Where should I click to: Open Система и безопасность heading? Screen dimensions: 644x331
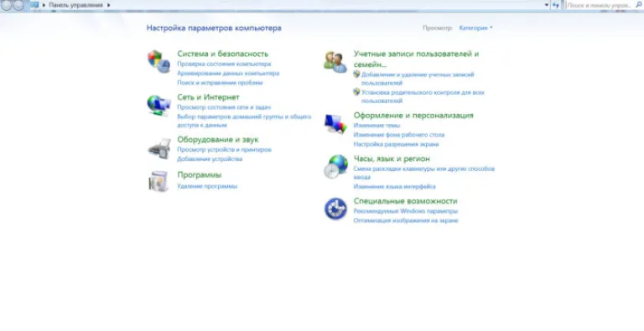point(222,54)
